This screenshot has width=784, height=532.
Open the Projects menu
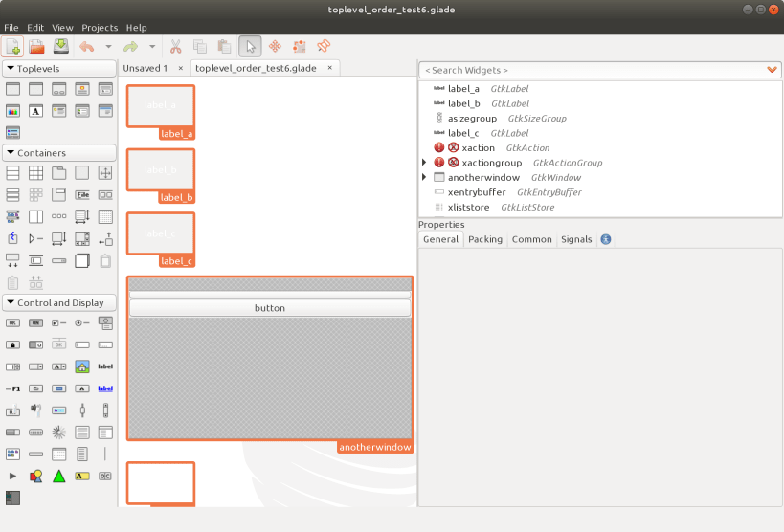[100, 28]
